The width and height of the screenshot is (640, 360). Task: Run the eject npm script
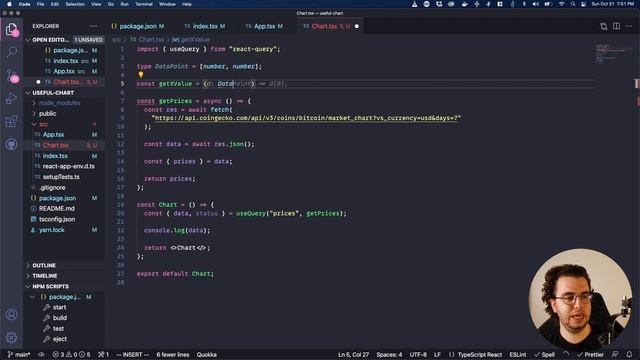[60, 339]
